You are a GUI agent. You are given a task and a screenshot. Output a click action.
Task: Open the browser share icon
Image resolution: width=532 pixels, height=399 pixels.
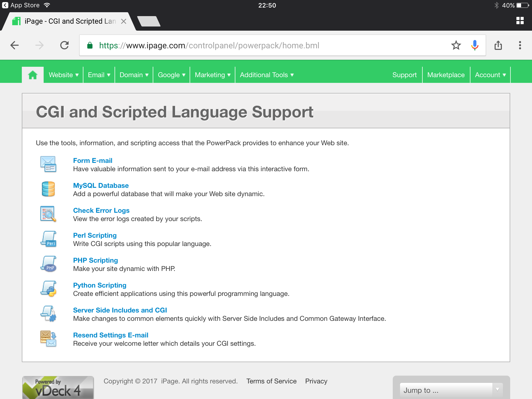coord(498,45)
